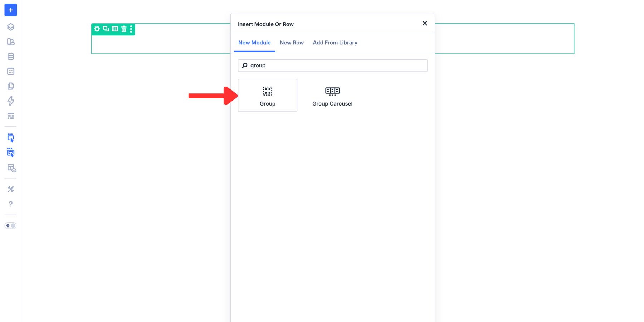Open the database cylinder sidebar icon
This screenshot has height=322, width=644.
pyautogui.click(x=11, y=57)
